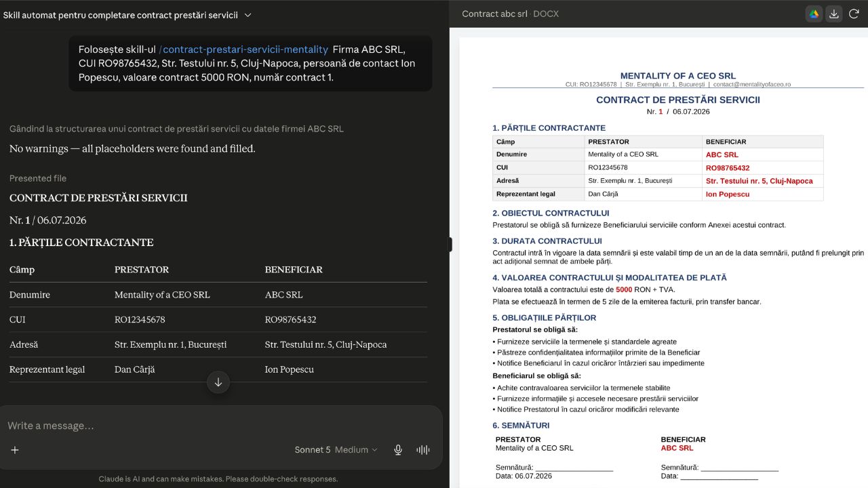
Task: Click the plus icon to add attachments
Action: (x=15, y=449)
